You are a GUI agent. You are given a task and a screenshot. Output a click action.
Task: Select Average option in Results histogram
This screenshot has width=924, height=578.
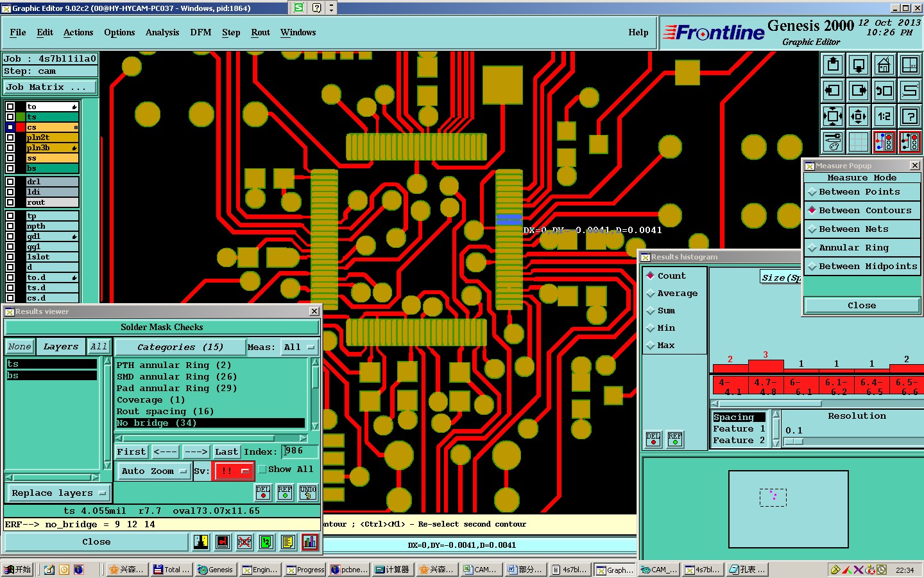(x=672, y=293)
